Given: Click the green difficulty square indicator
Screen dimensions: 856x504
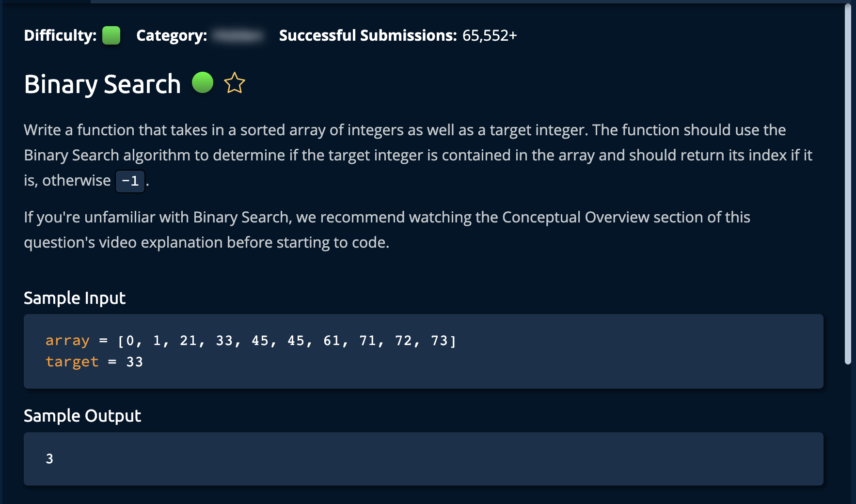Looking at the screenshot, I should pyautogui.click(x=111, y=35).
